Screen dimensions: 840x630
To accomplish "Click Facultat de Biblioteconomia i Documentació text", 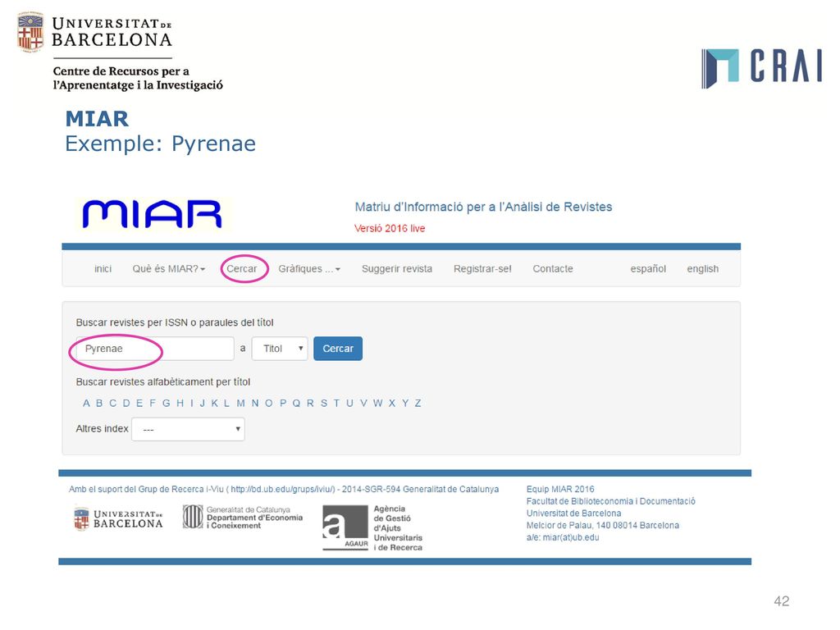I will 610,501.
